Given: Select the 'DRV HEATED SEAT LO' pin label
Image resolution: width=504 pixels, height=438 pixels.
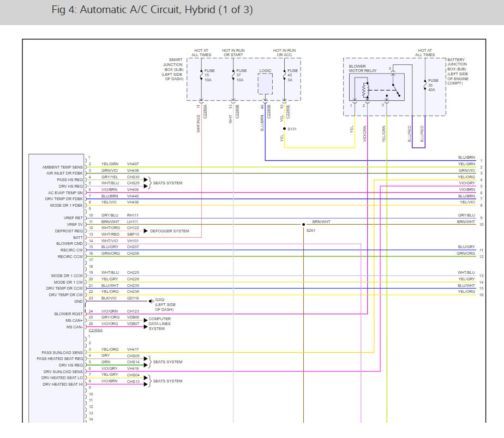Looking at the screenshot, I should (62, 378).
